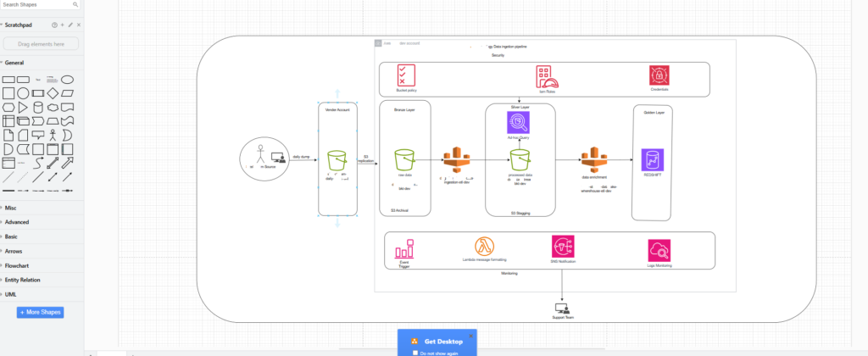Click the 'Drag elements here' scratchpad area
Screen dimensions: 868x356
tap(41, 44)
